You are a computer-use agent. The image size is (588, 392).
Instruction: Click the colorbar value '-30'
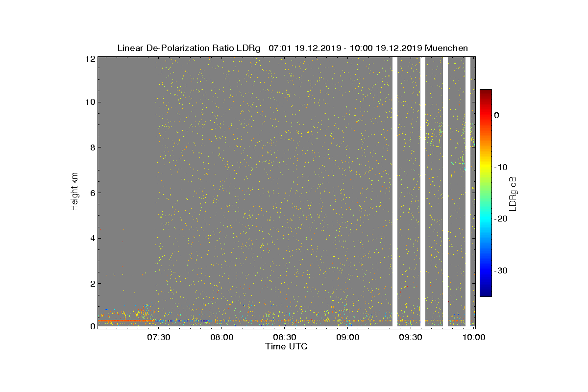500,271
